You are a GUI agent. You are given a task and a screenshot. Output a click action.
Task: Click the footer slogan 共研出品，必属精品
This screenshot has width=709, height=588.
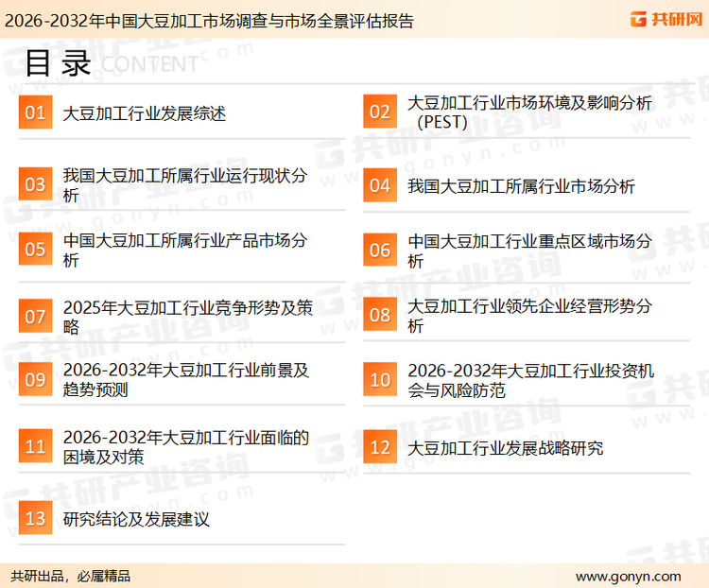tap(70, 576)
